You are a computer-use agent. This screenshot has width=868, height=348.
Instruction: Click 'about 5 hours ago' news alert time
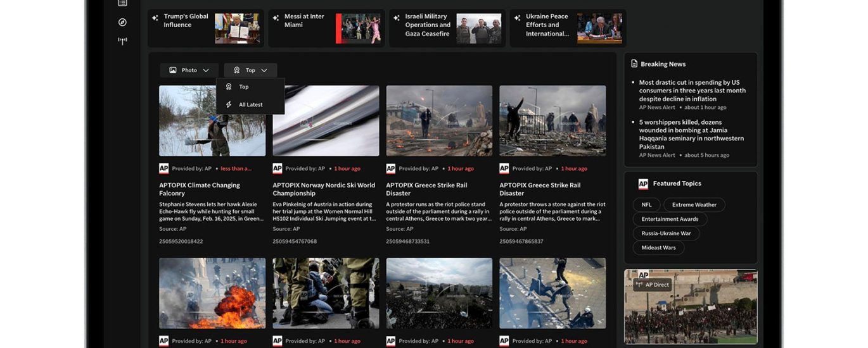click(706, 155)
